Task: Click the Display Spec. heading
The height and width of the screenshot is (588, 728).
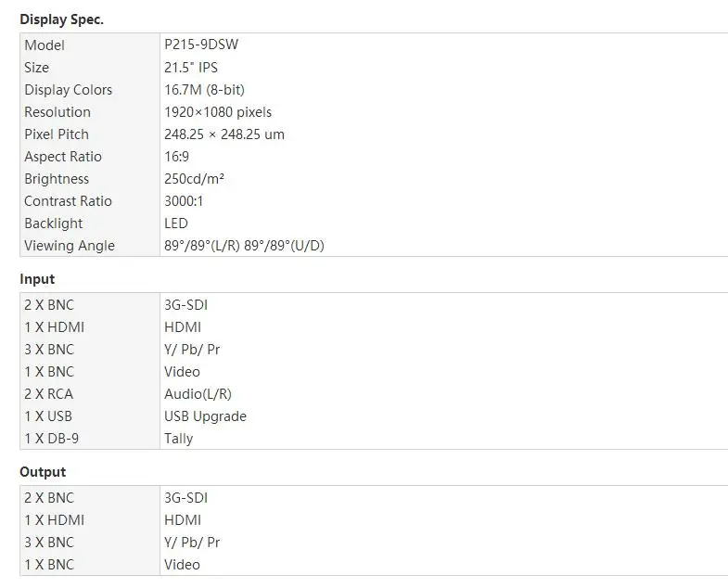Action: pyautogui.click(x=62, y=19)
